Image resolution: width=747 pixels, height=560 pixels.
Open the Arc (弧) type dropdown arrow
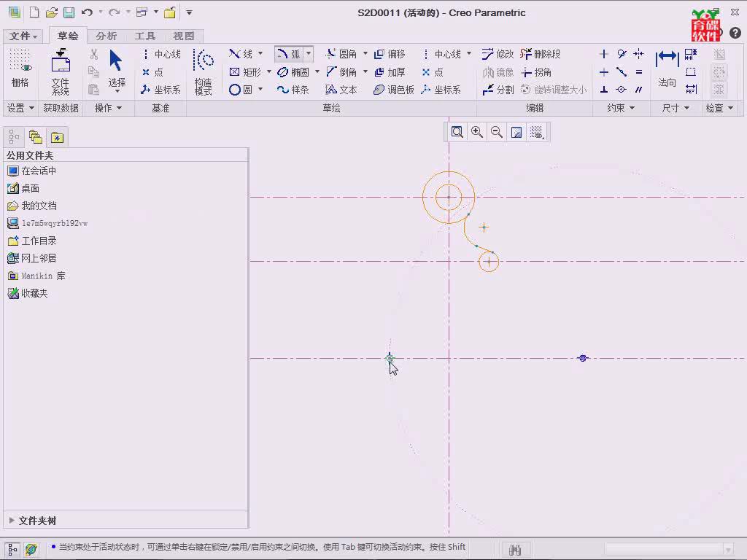click(x=309, y=53)
